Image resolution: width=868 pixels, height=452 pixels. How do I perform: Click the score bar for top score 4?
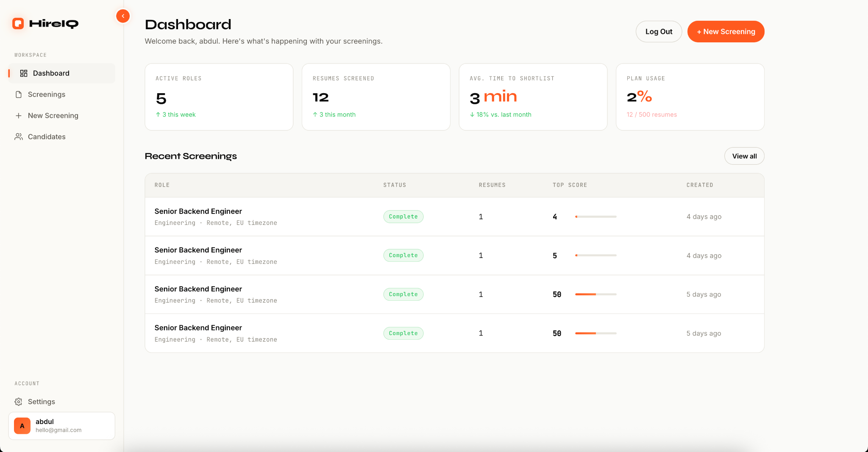(595, 216)
